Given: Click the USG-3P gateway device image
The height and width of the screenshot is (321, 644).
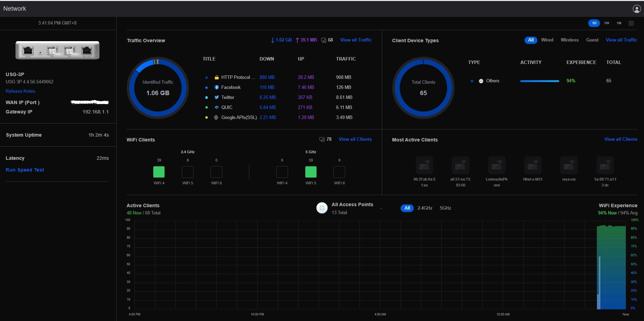Looking at the screenshot, I should [57, 51].
